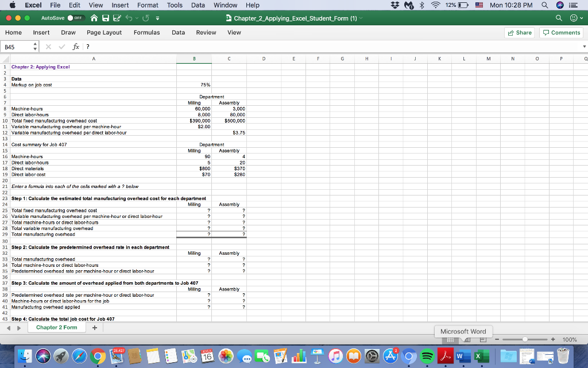Viewport: 588px width, 368px height.
Task: Open the Draw ribbon tab
Action: 68,33
